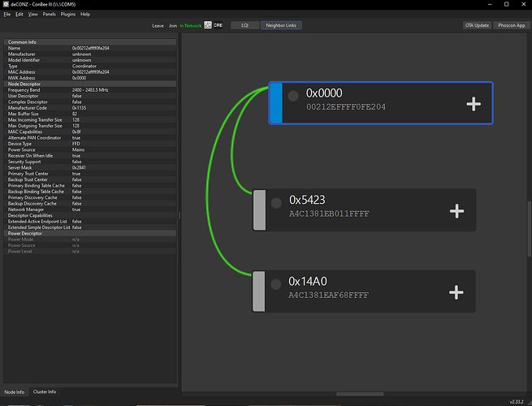This screenshot has width=532, height=406.
Task: Select the Common Info section header
Action: pyautogui.click(x=90, y=42)
